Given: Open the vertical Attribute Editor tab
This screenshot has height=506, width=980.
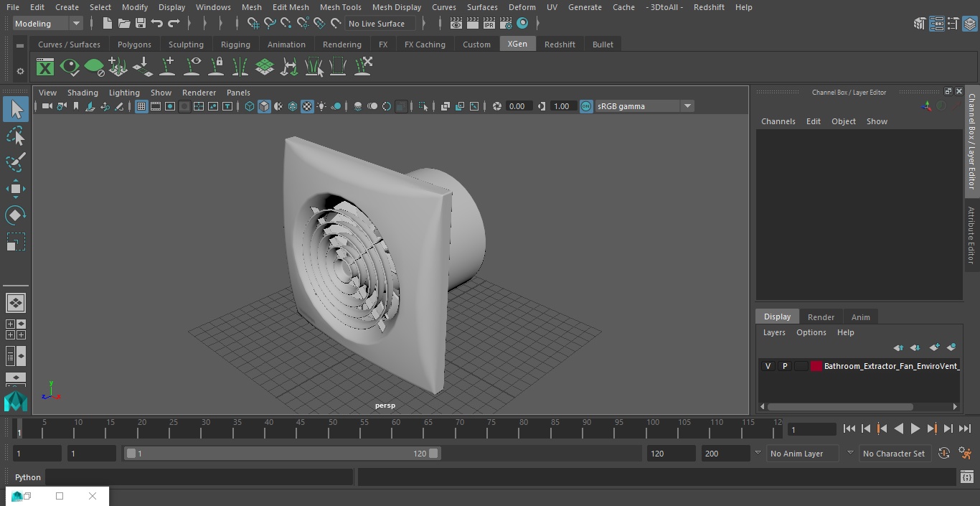Looking at the screenshot, I should (971, 235).
